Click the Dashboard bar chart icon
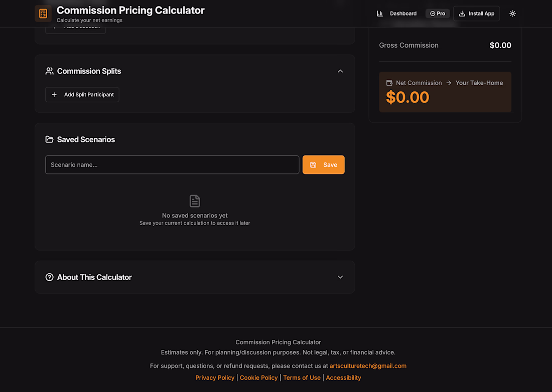This screenshot has height=392, width=552. coord(380,14)
